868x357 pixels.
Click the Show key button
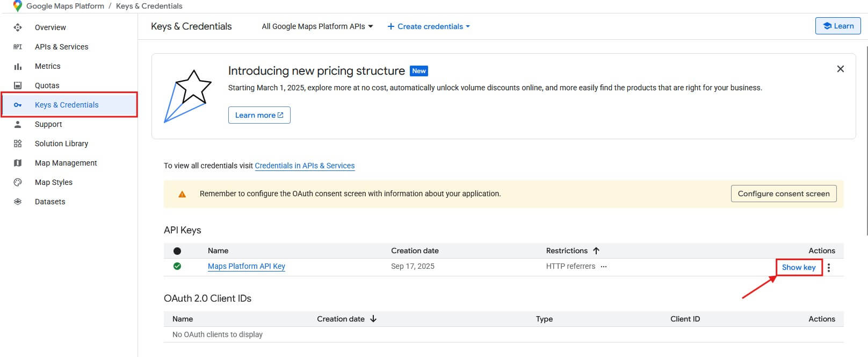point(798,267)
